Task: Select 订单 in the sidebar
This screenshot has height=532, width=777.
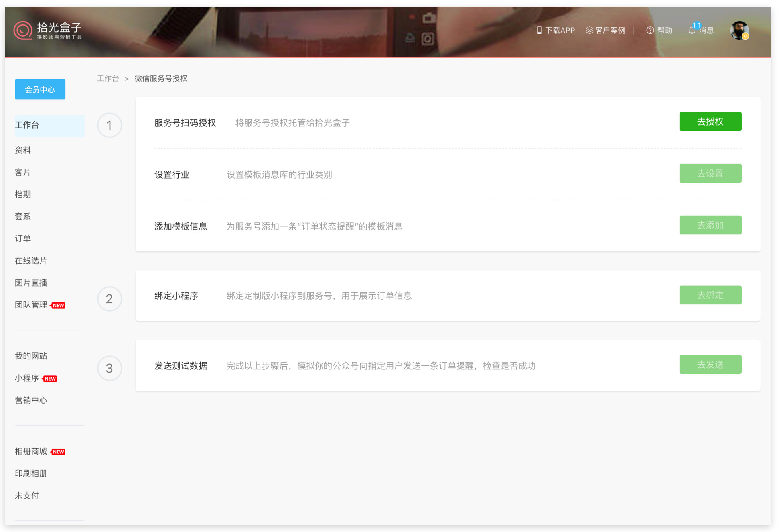Action: click(23, 238)
